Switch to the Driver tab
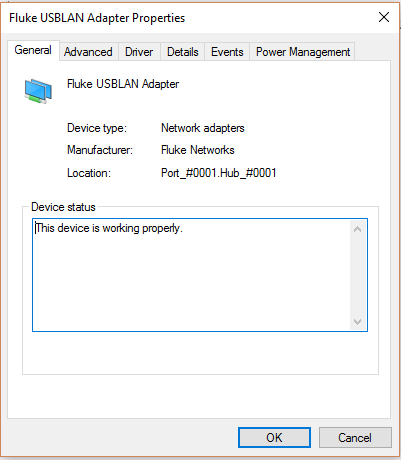This screenshot has height=460, width=401. click(139, 52)
